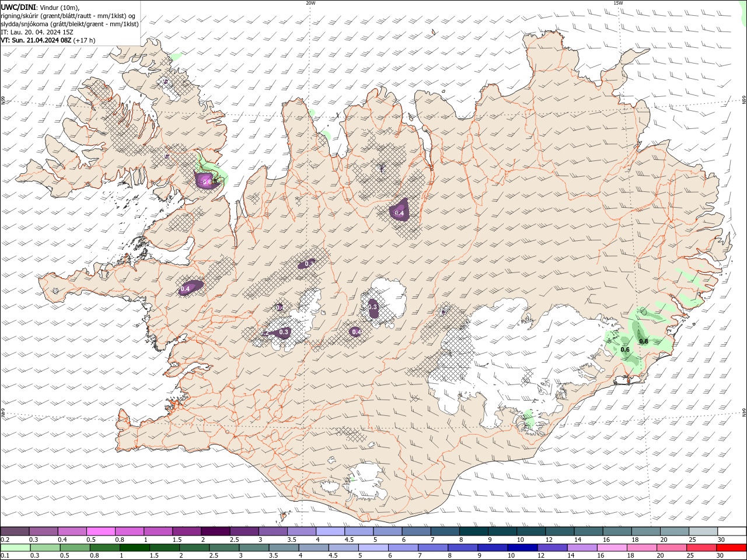Image resolution: width=747 pixels, height=560 pixels.
Task: Pick the deep blue rain swatch starting at 10
Action: click(522, 548)
